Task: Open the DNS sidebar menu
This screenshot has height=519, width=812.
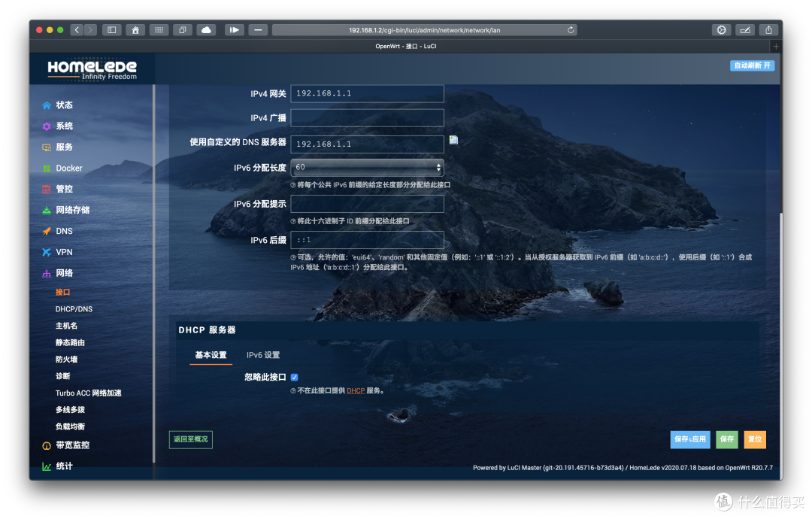Action: [x=64, y=231]
